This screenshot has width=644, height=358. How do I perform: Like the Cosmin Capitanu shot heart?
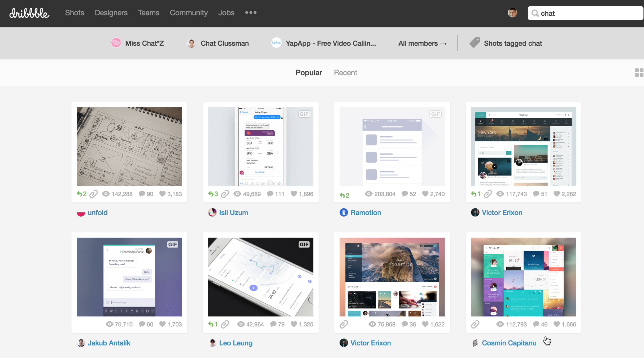pyautogui.click(x=556, y=324)
